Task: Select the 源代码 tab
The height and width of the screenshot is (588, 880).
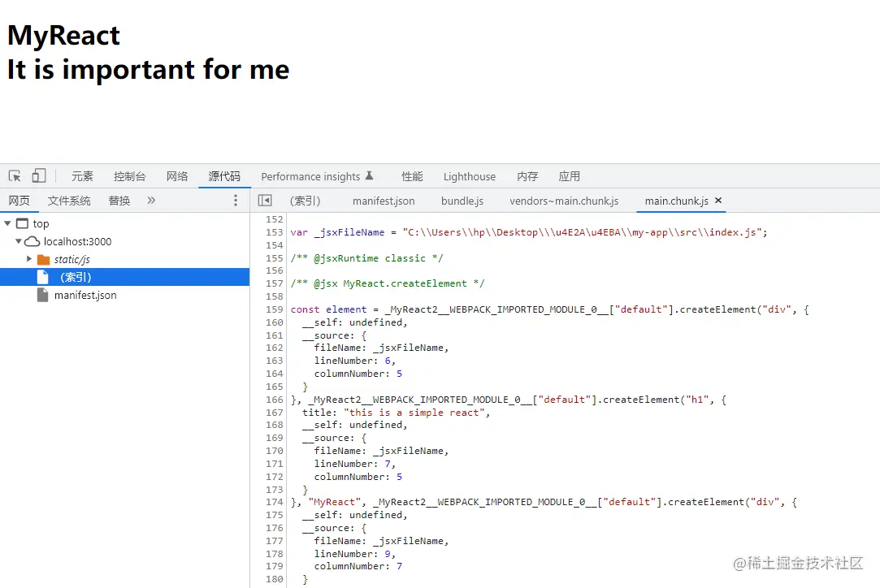Action: point(224,176)
